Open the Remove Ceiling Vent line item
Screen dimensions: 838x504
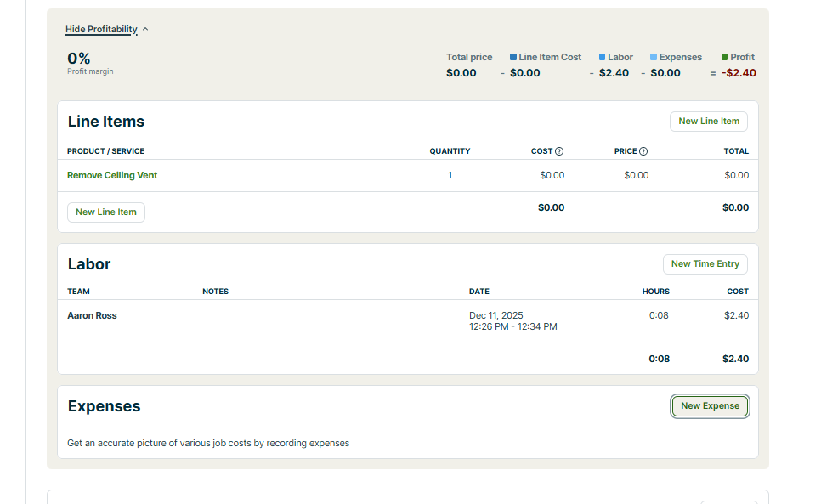click(112, 176)
